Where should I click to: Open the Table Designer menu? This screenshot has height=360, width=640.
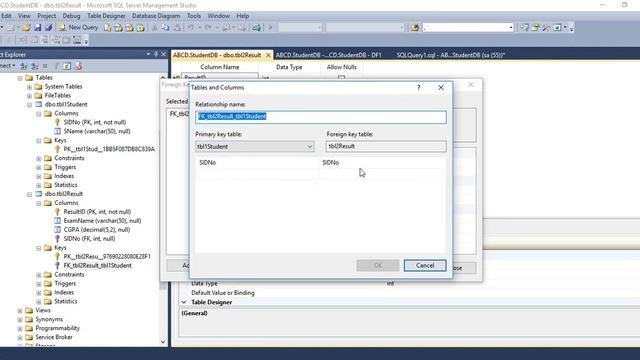[x=107, y=16]
